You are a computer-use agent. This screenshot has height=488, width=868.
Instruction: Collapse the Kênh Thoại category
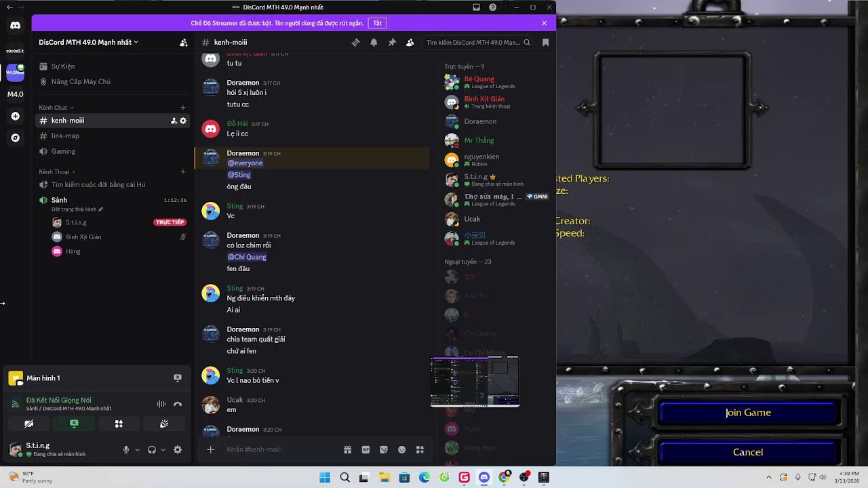(58, 172)
